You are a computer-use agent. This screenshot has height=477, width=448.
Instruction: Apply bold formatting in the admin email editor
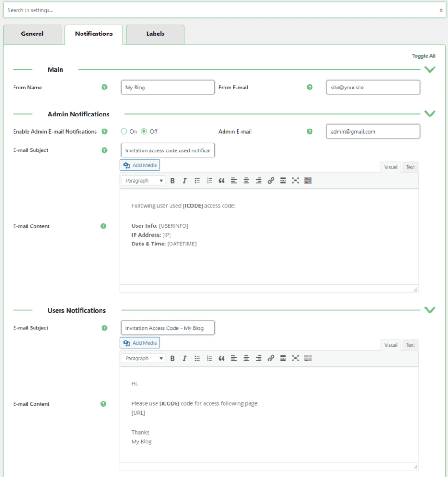coord(172,180)
